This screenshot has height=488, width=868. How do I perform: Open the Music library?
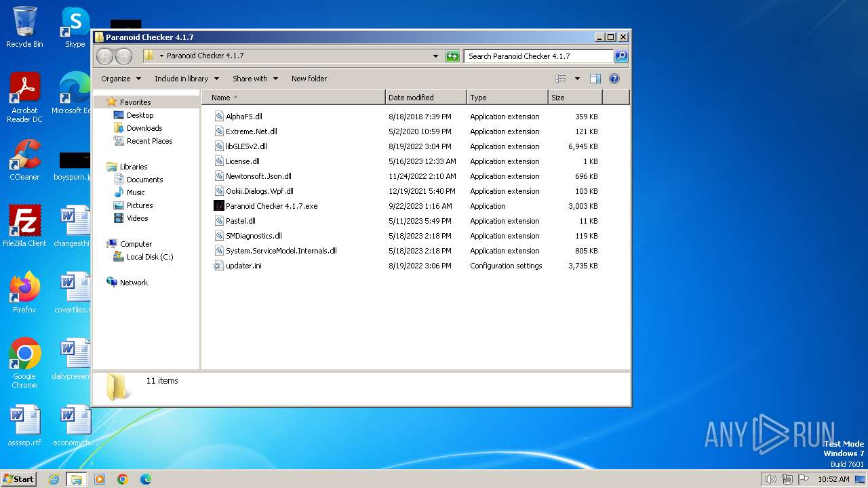[x=136, y=192]
